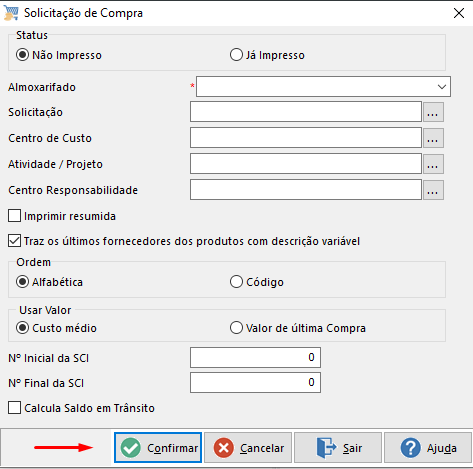
Task: Open help with the Ajuda button
Action: [x=428, y=448]
